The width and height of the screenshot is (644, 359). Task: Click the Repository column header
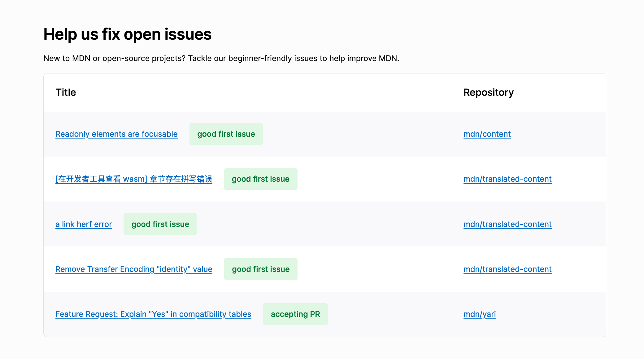pyautogui.click(x=488, y=92)
